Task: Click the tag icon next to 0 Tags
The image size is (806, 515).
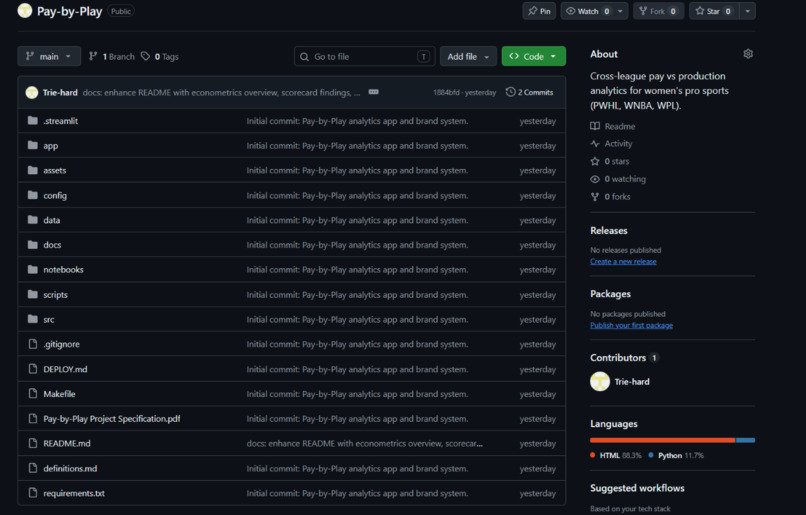Action: (x=145, y=56)
